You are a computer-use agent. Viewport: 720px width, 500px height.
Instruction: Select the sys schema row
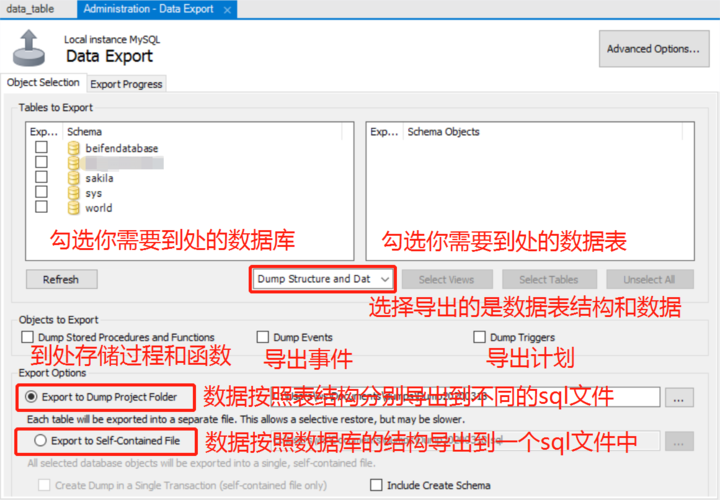(x=189, y=193)
